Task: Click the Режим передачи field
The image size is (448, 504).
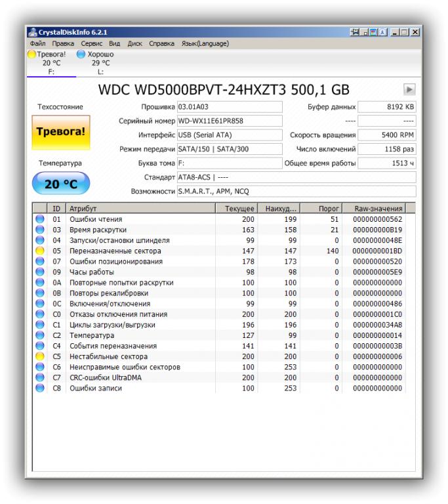Action: 230,149
